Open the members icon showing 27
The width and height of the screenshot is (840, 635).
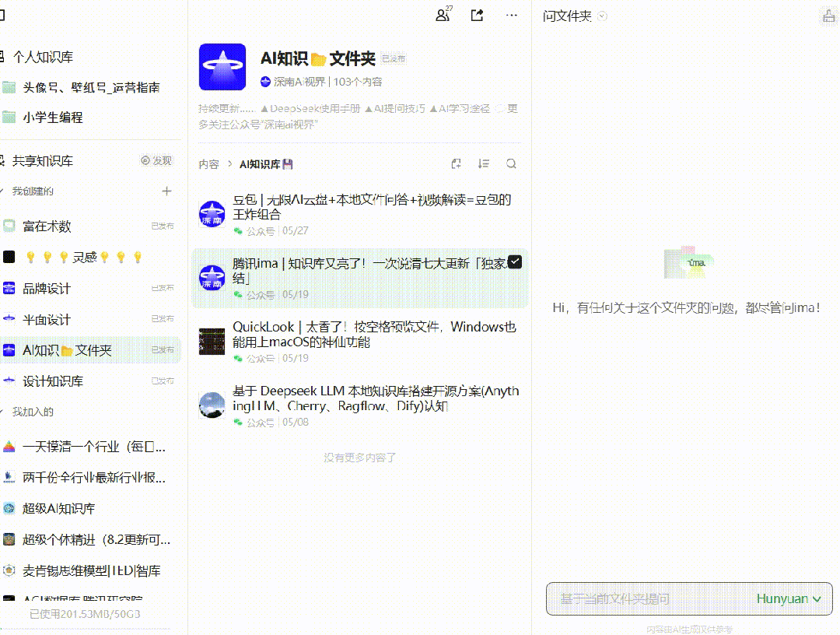tap(443, 15)
